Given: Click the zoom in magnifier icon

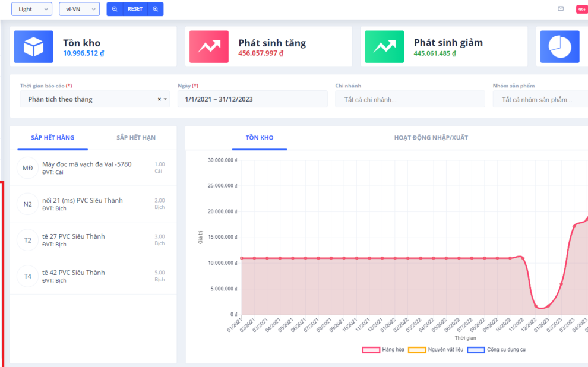Looking at the screenshot, I should [x=156, y=9].
